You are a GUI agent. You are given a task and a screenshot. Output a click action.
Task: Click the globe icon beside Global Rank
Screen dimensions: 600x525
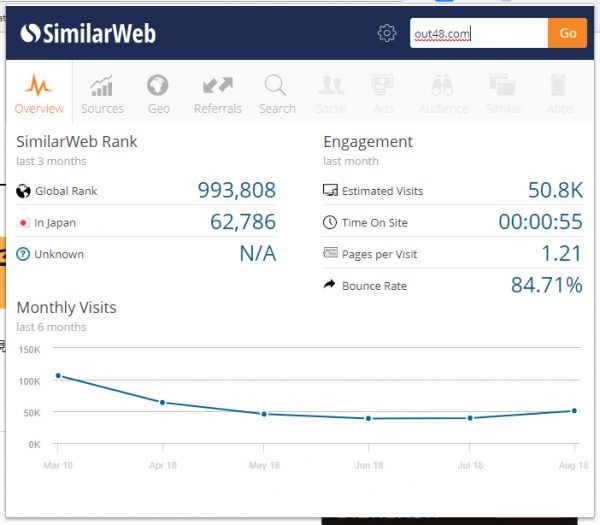coord(23,191)
